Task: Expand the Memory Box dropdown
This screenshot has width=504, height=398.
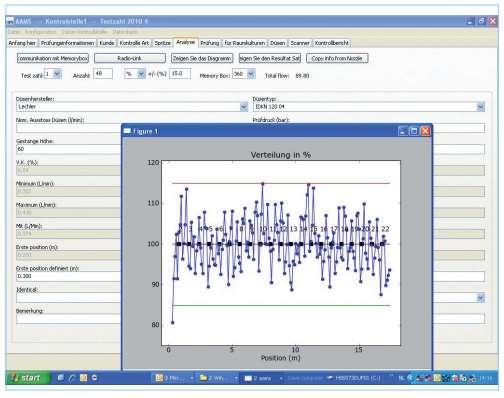Action: pos(251,74)
